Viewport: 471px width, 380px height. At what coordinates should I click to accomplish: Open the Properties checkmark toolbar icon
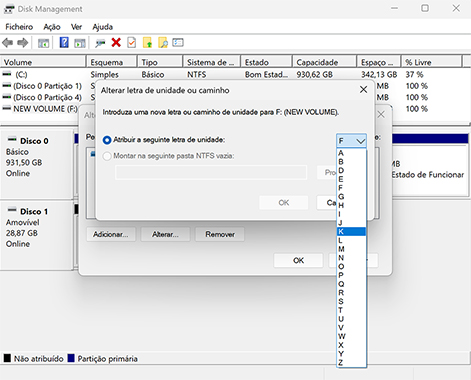[x=132, y=43]
